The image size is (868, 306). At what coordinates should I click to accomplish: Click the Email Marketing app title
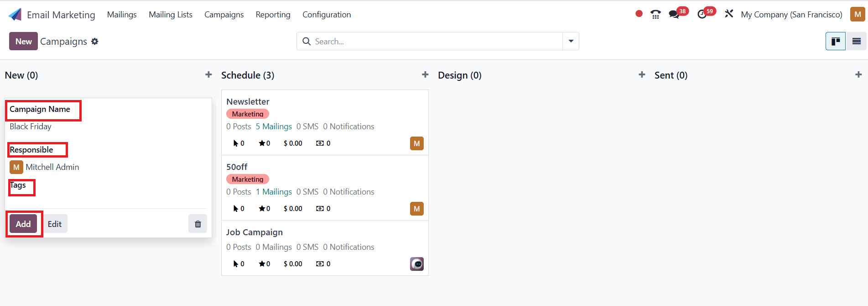(x=61, y=15)
